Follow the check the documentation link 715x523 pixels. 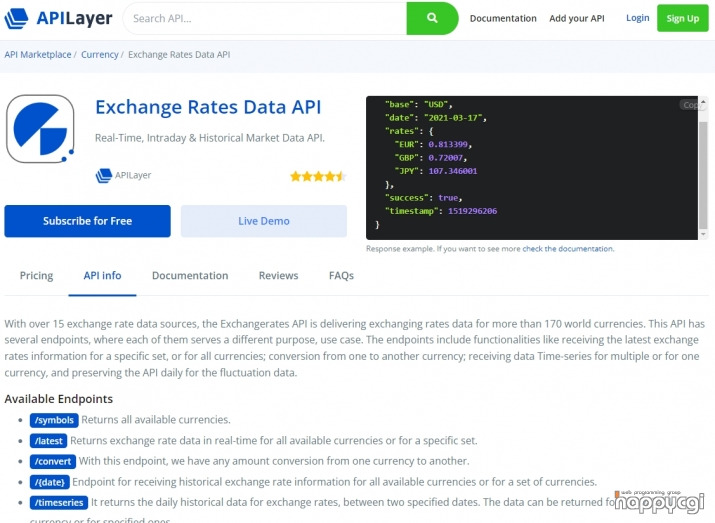tap(568, 249)
